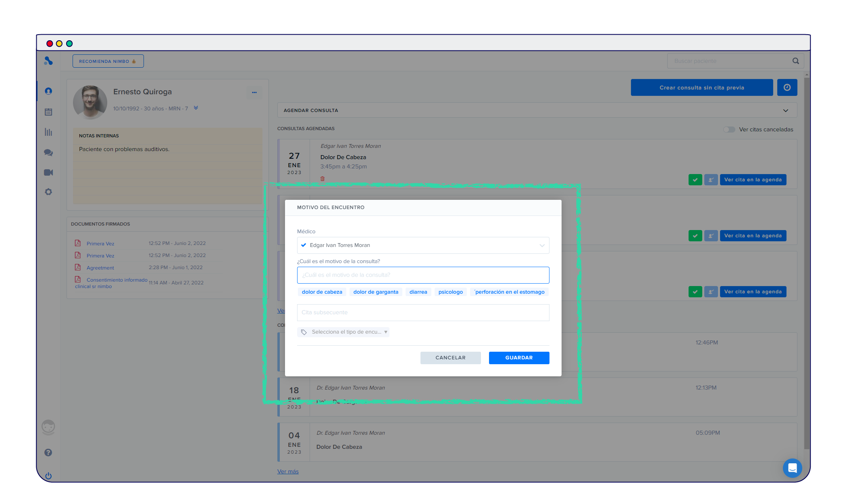Viewport: 847px width, 504px height.
Task: Open the patients icon in sidebar
Action: 48,91
